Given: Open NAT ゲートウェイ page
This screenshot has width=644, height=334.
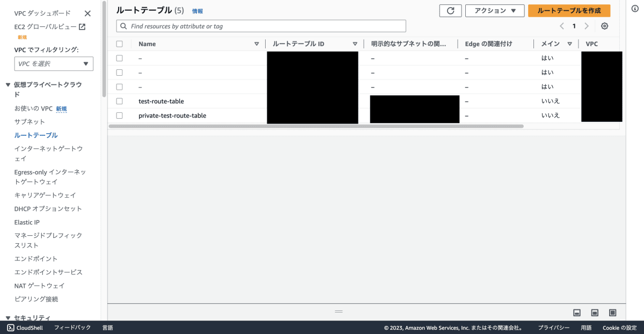Looking at the screenshot, I should 39,286.
